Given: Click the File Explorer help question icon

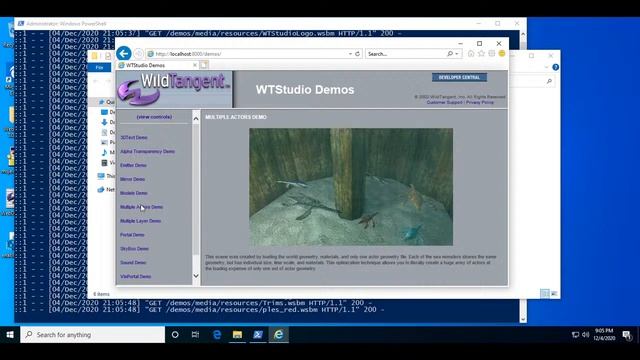Looking at the screenshot, I should click(556, 67).
